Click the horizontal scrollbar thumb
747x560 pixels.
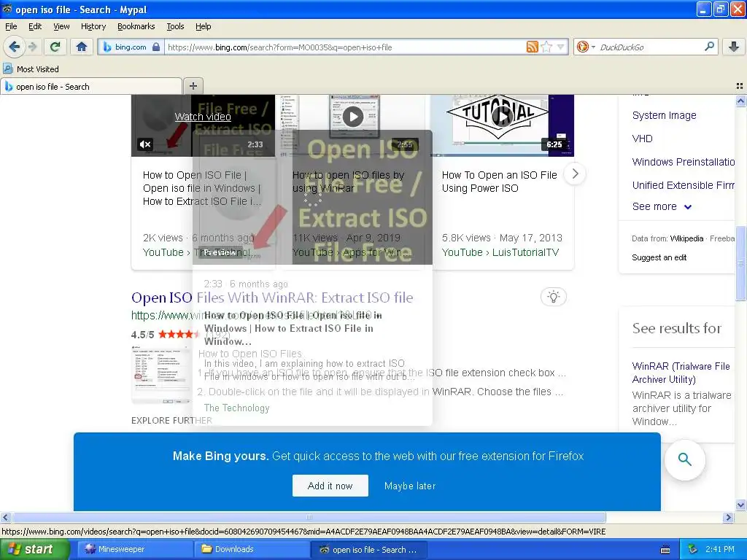click(309, 517)
